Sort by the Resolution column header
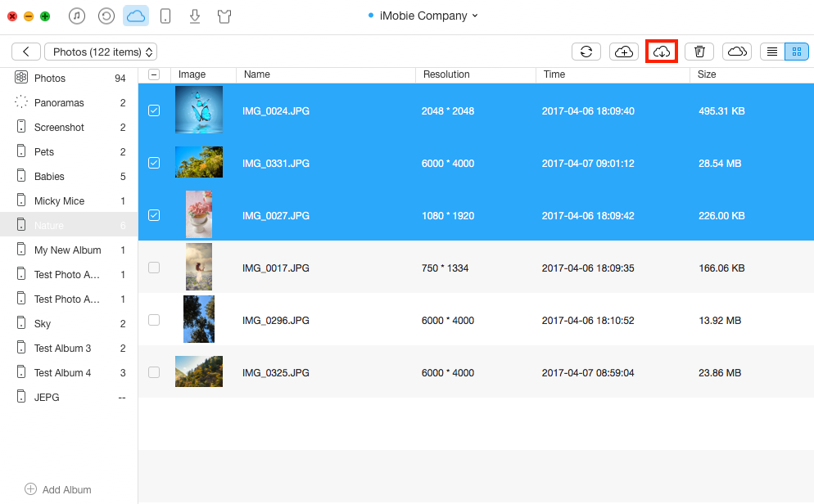814x504 pixels. point(476,74)
